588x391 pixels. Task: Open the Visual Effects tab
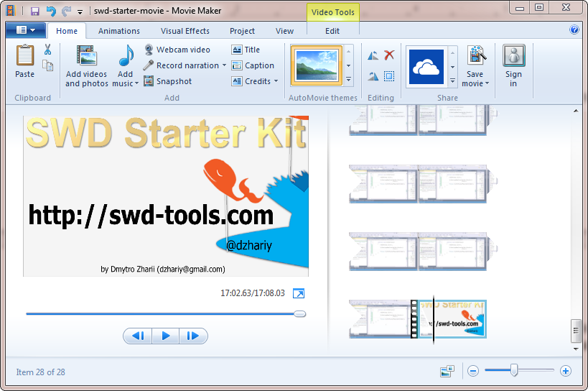click(x=185, y=31)
